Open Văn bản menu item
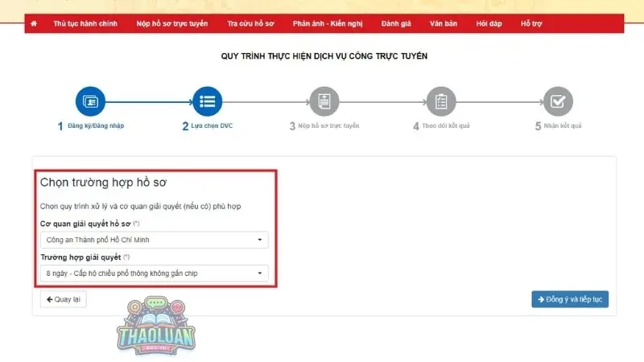This screenshot has height=362, width=644. pos(444,24)
